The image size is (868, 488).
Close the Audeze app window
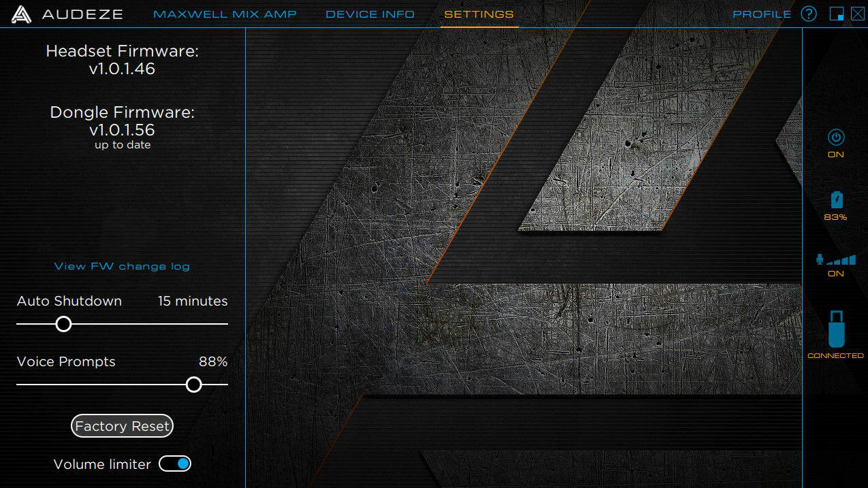[x=857, y=14]
